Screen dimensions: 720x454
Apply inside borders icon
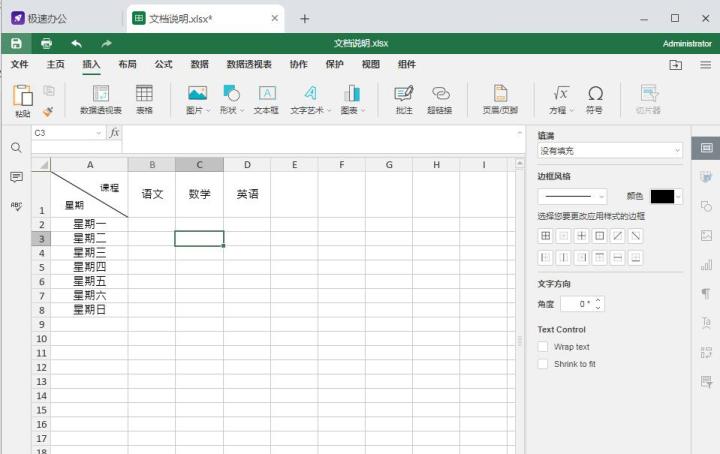(581, 236)
